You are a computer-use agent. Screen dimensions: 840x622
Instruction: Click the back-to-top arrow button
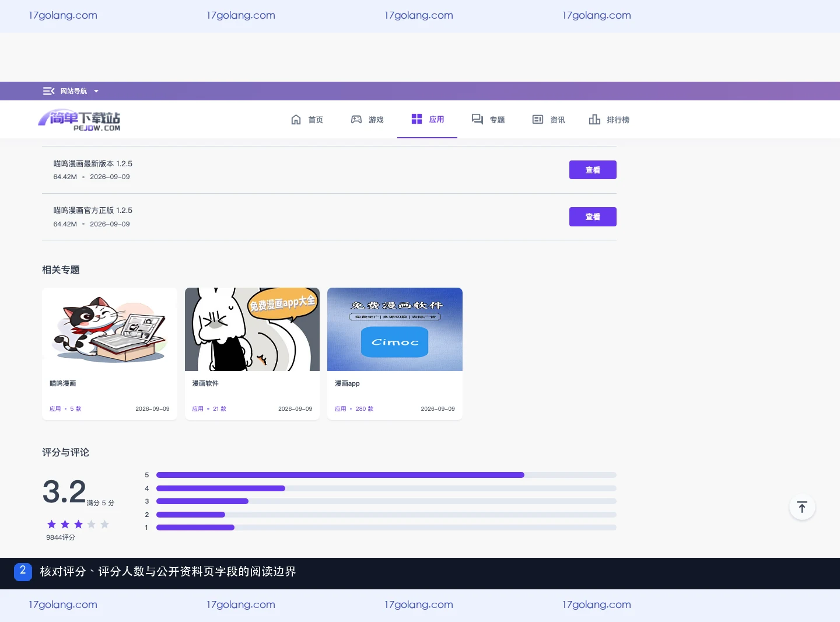[802, 508]
